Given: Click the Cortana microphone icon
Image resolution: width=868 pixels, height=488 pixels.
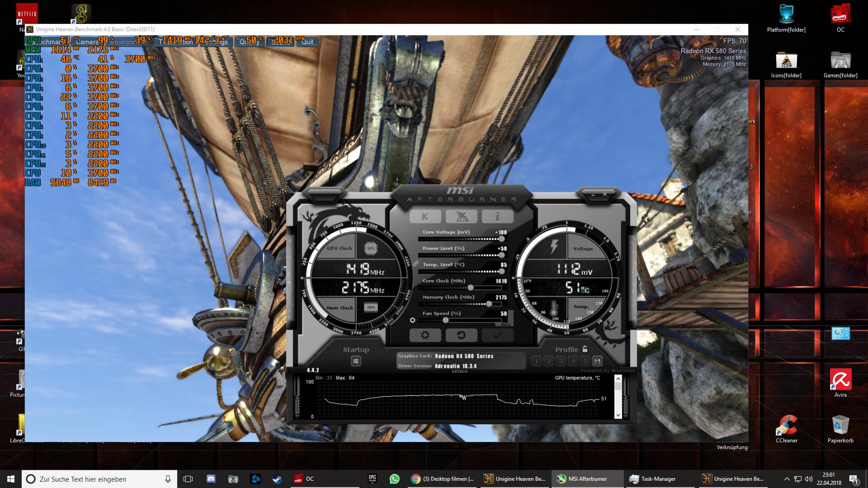Looking at the screenshot, I should [x=168, y=479].
